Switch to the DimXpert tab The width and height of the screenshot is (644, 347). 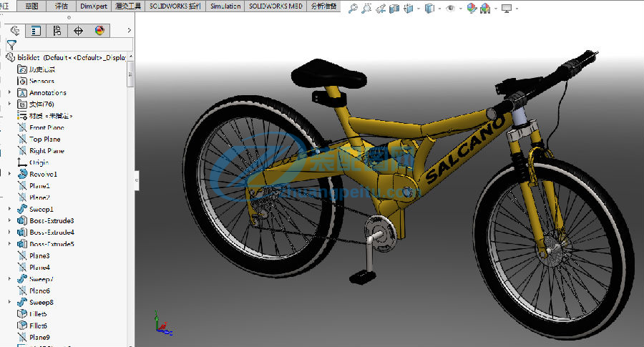pyautogui.click(x=94, y=6)
